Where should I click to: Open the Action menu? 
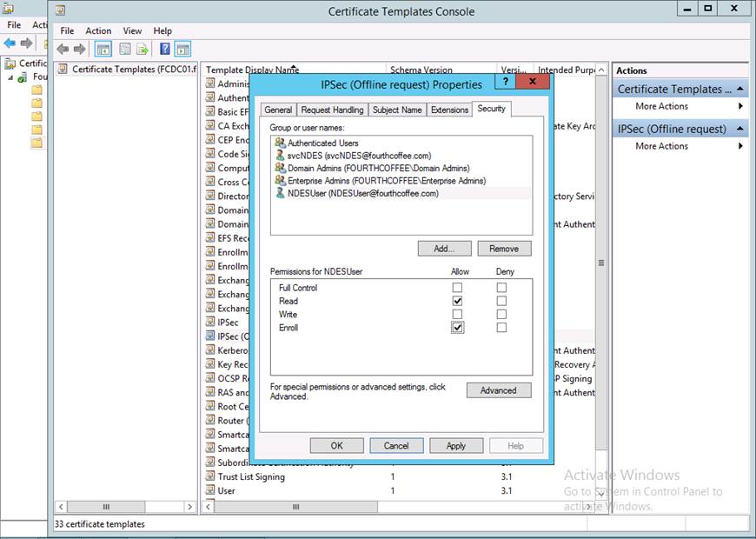(98, 30)
